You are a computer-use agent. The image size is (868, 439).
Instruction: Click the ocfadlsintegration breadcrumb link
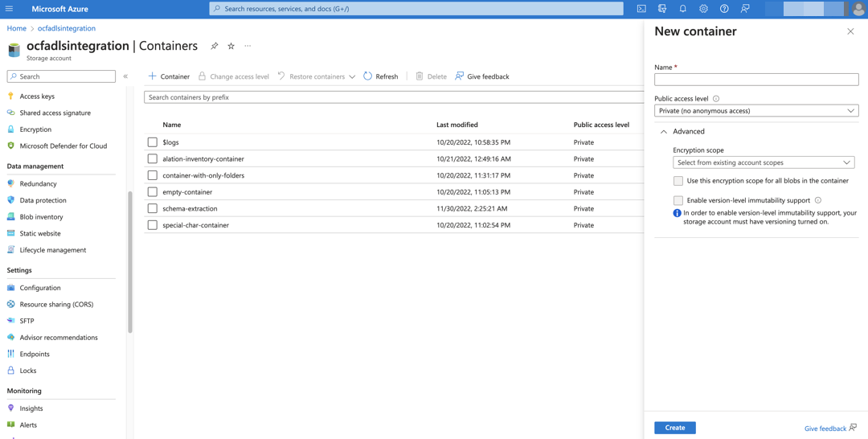[67, 28]
